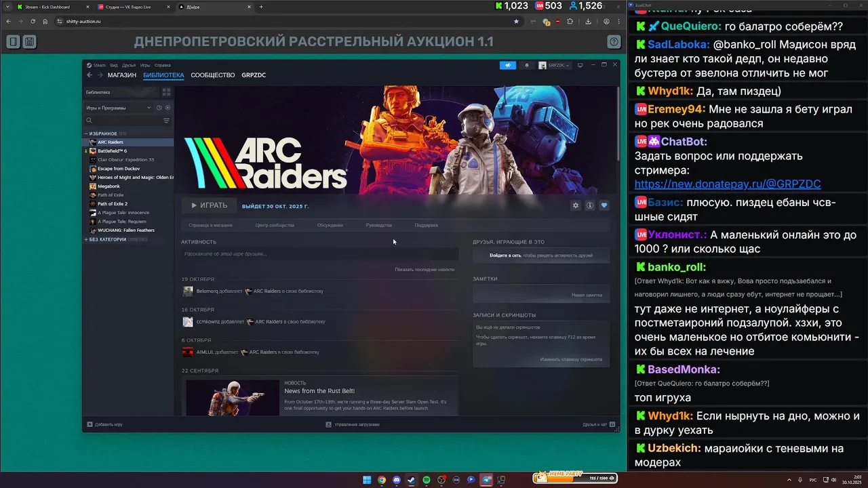The height and width of the screenshot is (488, 868).
Task: Switch to Stream - Kick Dashboard browser tab
Action: pyautogui.click(x=52, y=7)
